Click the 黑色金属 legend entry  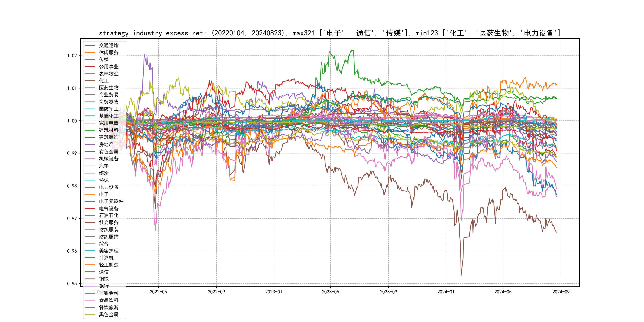(109, 314)
